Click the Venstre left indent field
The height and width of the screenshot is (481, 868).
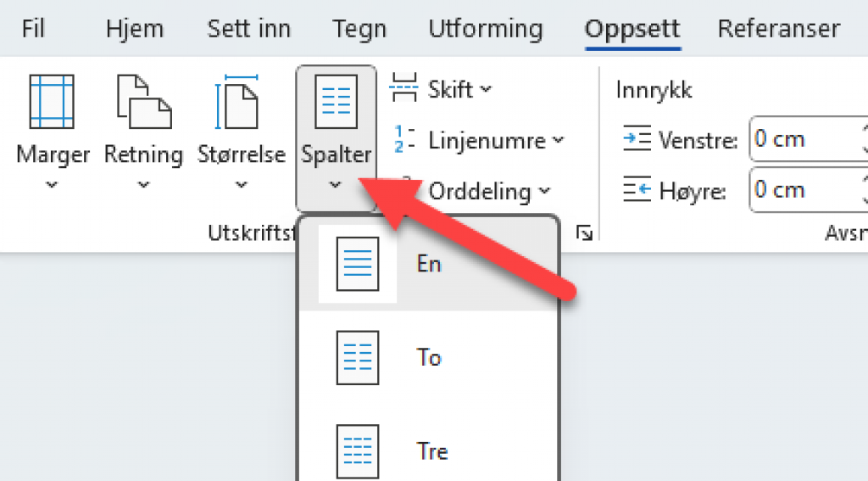(810, 138)
